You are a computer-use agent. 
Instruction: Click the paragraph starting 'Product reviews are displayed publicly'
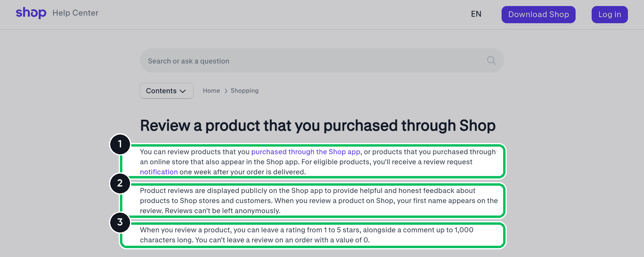click(x=319, y=201)
